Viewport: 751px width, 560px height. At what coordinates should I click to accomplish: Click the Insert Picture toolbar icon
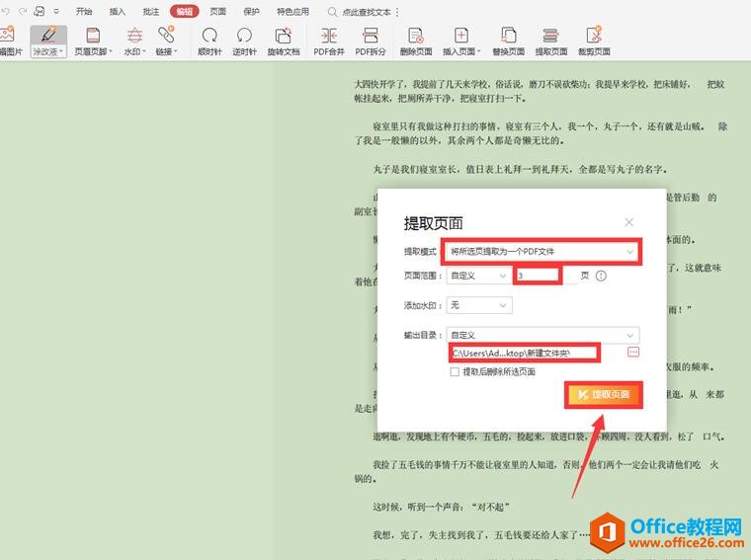click(x=9, y=36)
